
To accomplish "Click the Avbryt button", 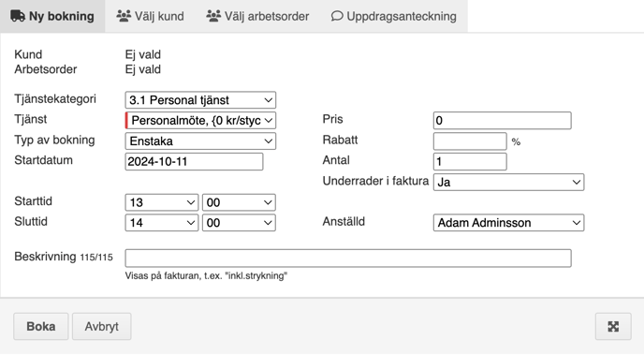I will coord(101,327).
